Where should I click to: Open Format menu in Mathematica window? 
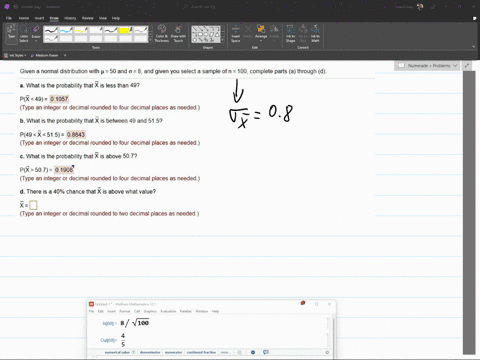coord(125,311)
